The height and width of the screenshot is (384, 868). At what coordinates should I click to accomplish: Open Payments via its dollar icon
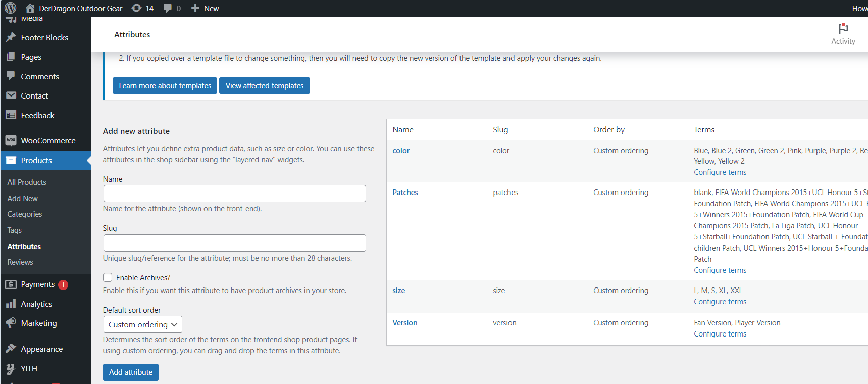tap(11, 284)
